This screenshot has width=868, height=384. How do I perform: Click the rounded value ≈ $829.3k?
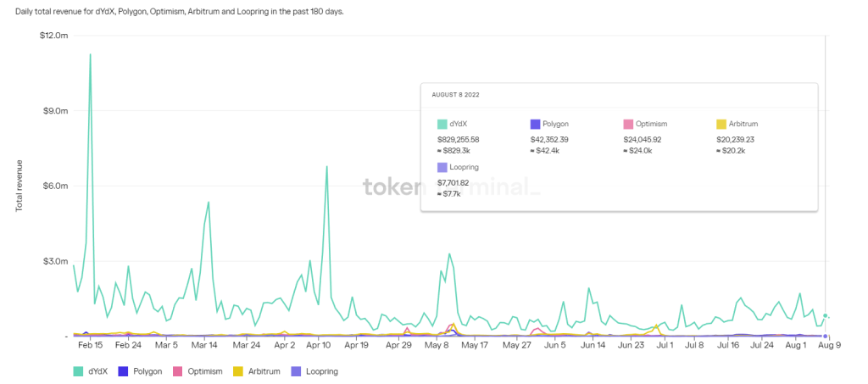454,151
